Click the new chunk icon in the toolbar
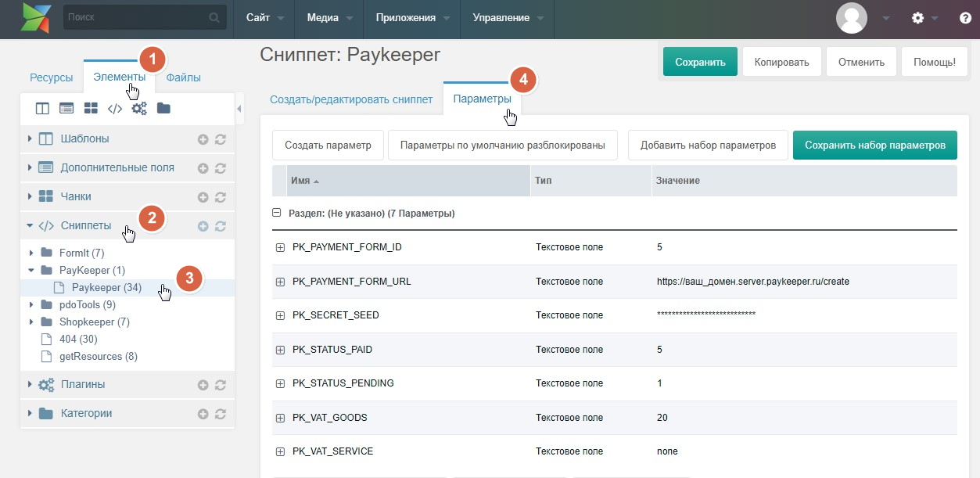This screenshot has width=980, height=478. pos(91,109)
